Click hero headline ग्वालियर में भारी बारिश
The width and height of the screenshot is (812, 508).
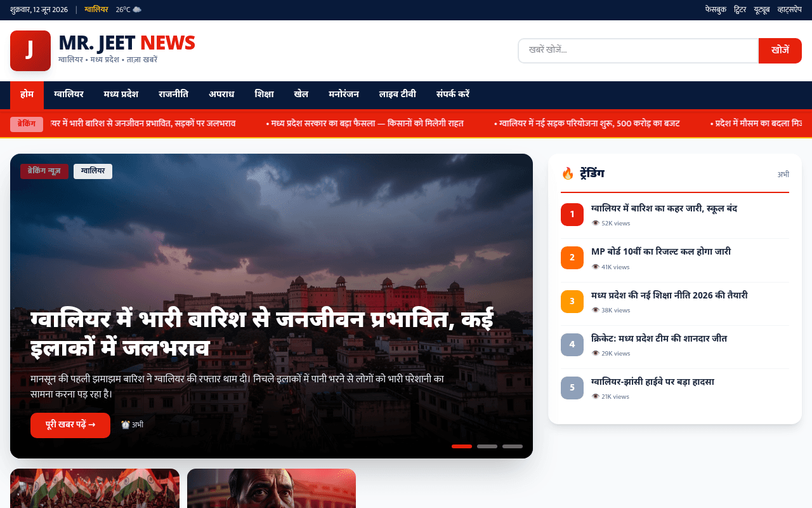[262, 333]
